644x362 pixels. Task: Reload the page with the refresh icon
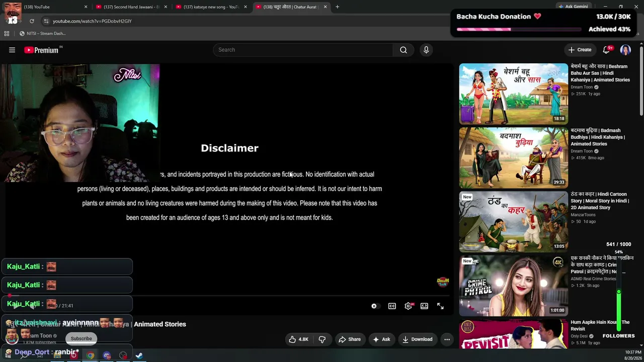32,21
